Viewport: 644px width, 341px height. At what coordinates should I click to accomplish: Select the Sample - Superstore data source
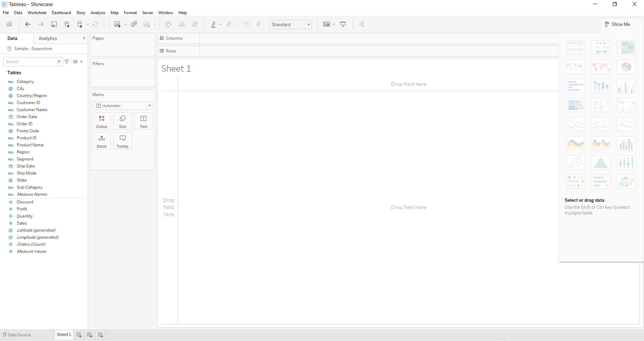[33, 49]
